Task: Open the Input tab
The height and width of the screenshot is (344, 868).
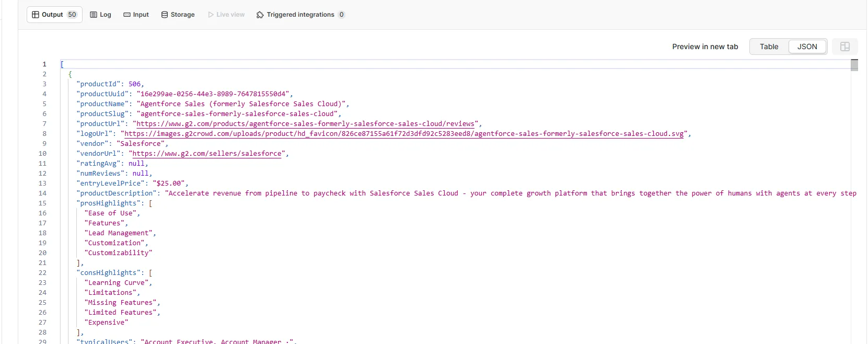Action: point(136,15)
